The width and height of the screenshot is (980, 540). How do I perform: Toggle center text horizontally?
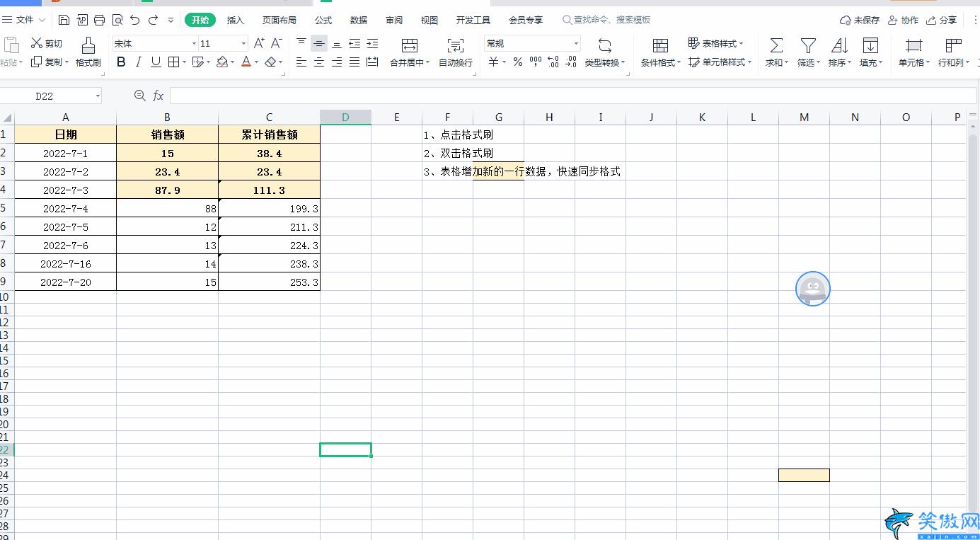coord(319,62)
